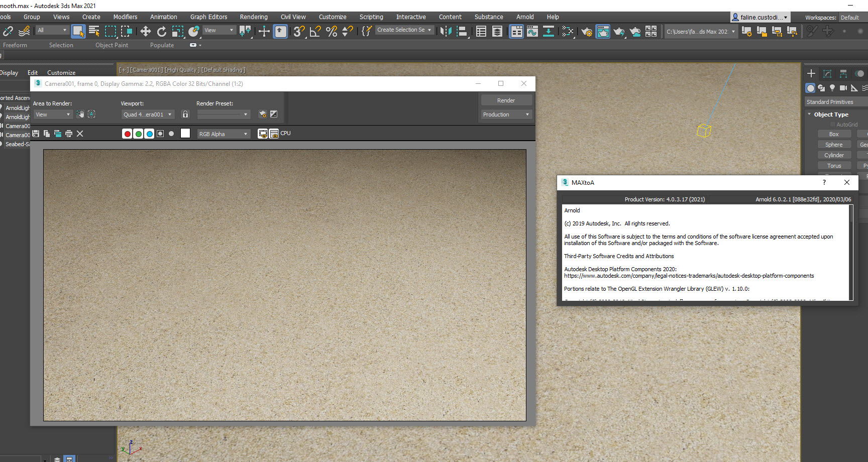Open the RGB Alpha channel dropdown
Viewport: 868px width, 462px height.
pyautogui.click(x=223, y=134)
